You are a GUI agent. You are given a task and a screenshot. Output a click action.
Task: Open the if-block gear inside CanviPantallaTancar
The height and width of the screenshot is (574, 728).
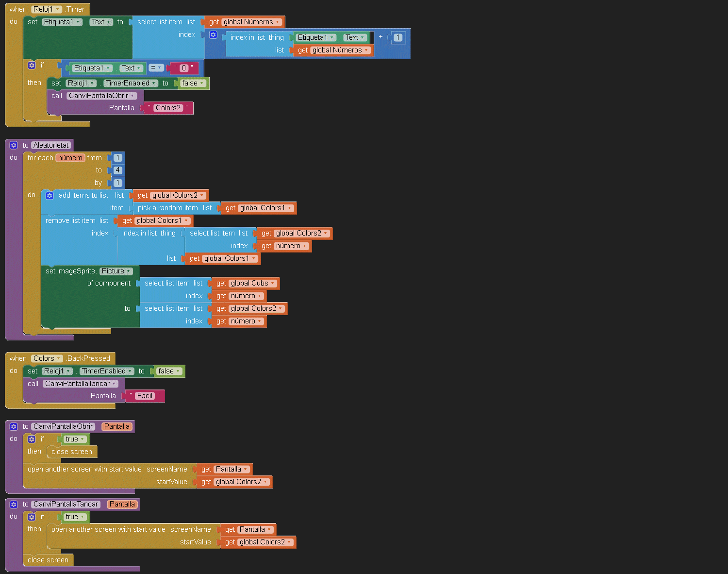pos(32,517)
